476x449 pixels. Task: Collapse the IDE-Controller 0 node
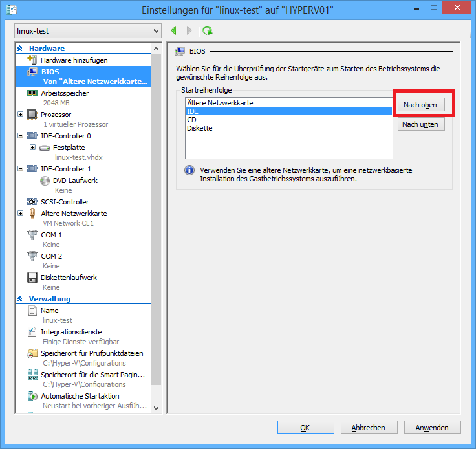click(21, 136)
